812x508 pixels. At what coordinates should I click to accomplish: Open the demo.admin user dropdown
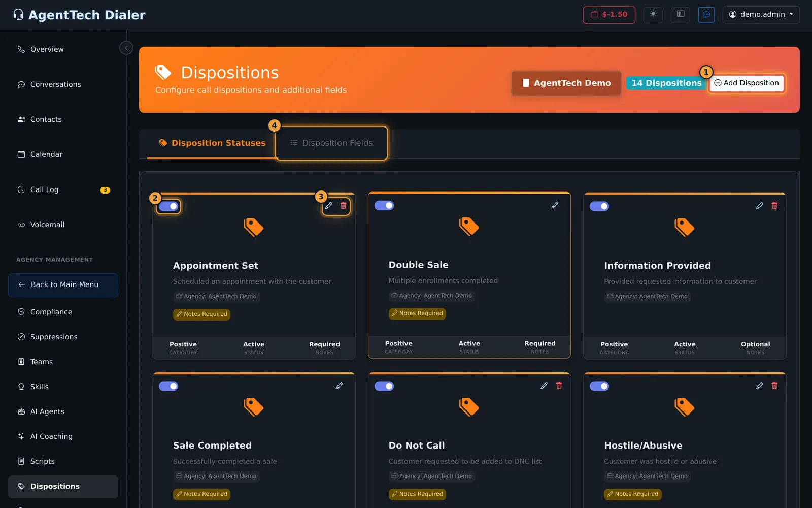coord(761,14)
